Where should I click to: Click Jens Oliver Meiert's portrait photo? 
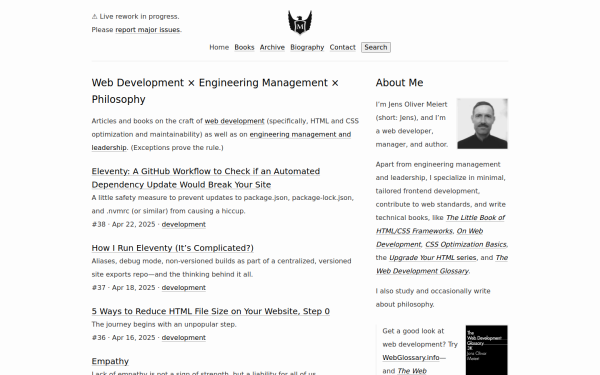(482, 124)
